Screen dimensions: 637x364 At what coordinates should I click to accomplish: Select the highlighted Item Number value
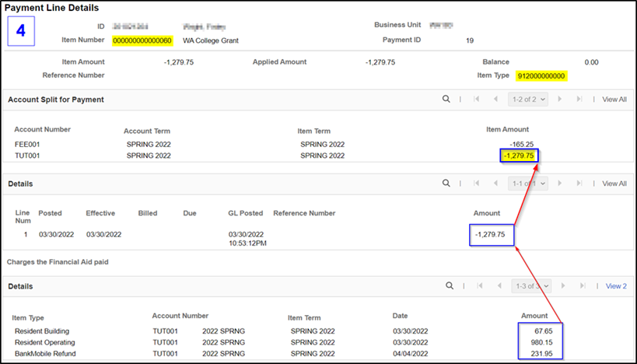[x=142, y=40]
